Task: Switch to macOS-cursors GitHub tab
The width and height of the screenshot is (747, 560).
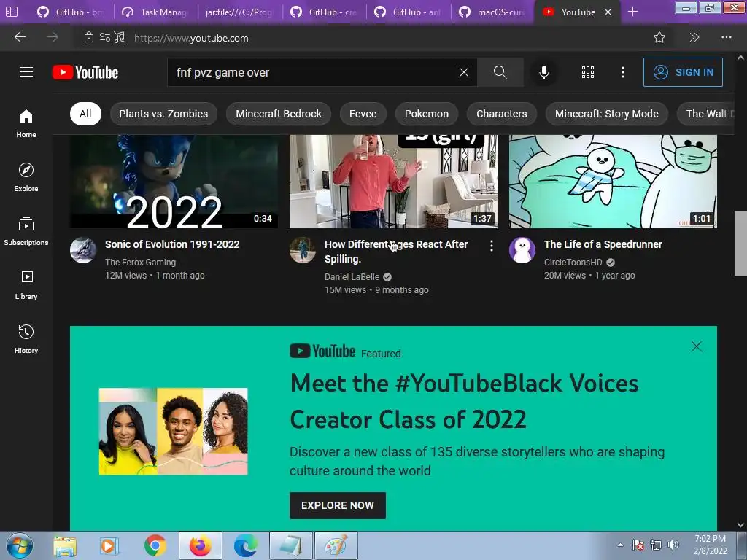Action: pyautogui.click(x=492, y=12)
